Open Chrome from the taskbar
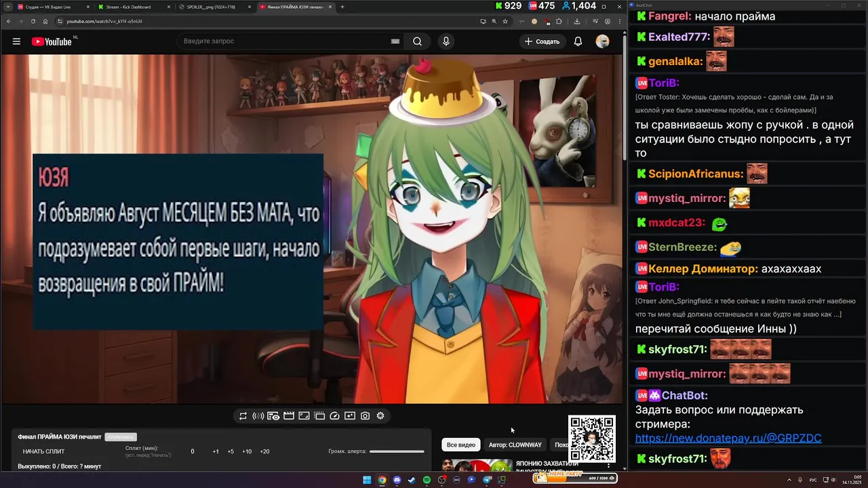The width and height of the screenshot is (868, 488). (382, 480)
